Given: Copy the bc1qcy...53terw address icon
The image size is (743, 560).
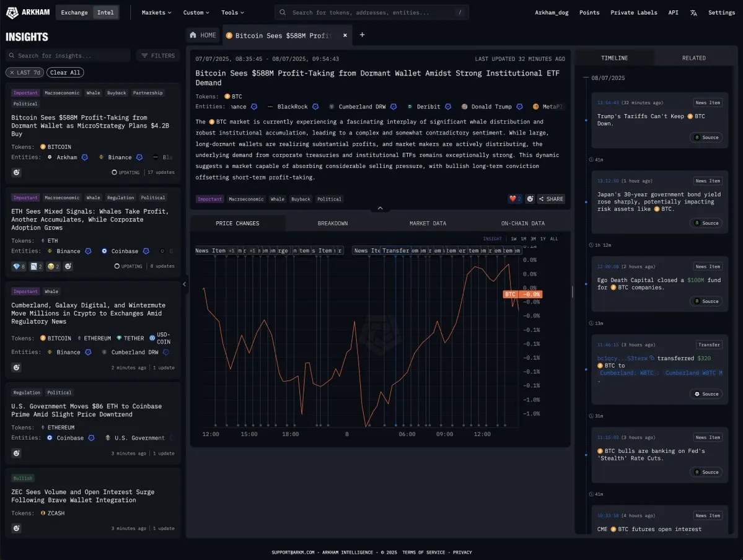Looking at the screenshot, I should click(652, 358).
